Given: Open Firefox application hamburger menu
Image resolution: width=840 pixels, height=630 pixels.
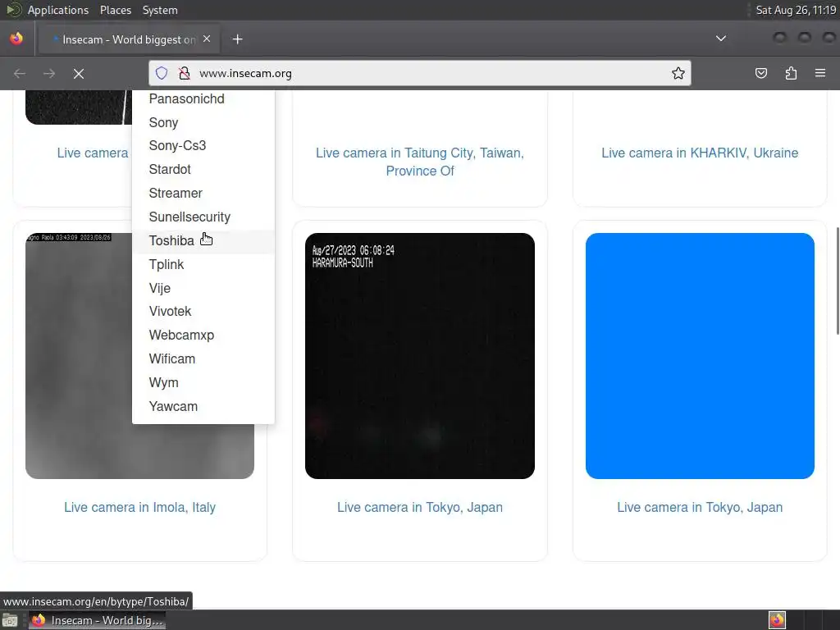Looking at the screenshot, I should click(820, 73).
